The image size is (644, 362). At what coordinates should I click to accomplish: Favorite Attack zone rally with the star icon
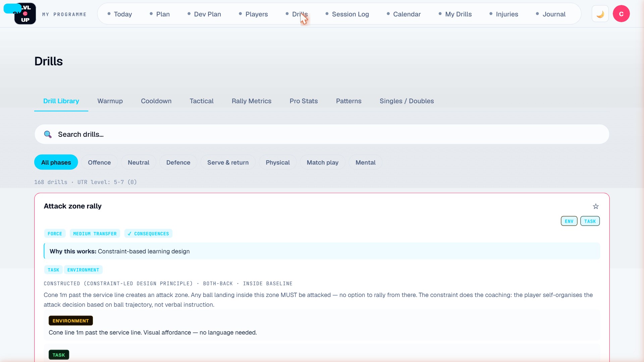[x=596, y=206]
